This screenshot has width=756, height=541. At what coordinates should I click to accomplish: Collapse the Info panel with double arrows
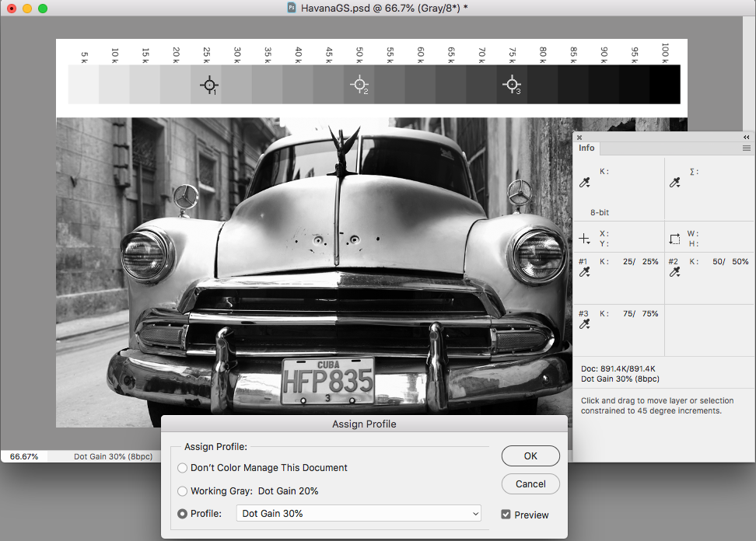[x=747, y=137]
